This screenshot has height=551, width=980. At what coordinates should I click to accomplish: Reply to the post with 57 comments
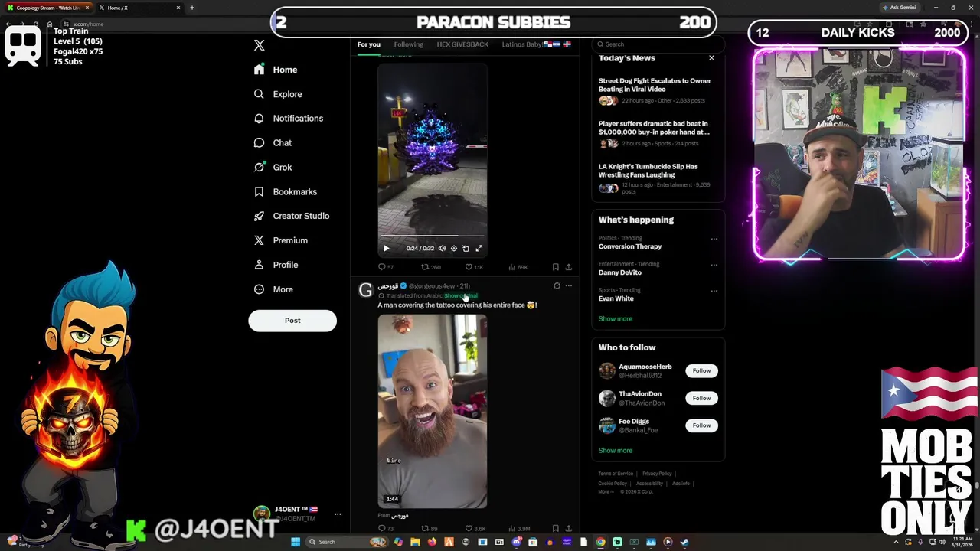[386, 267]
